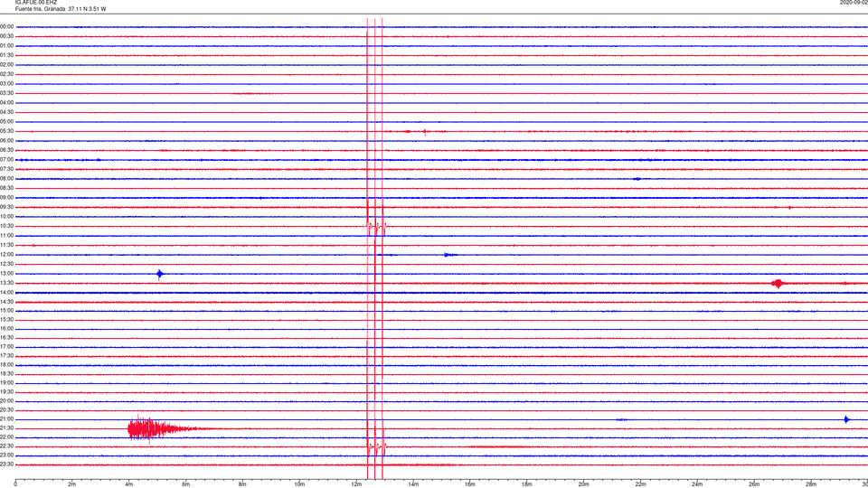
Task: Select the 06:30 trace time label
Action: point(7,150)
